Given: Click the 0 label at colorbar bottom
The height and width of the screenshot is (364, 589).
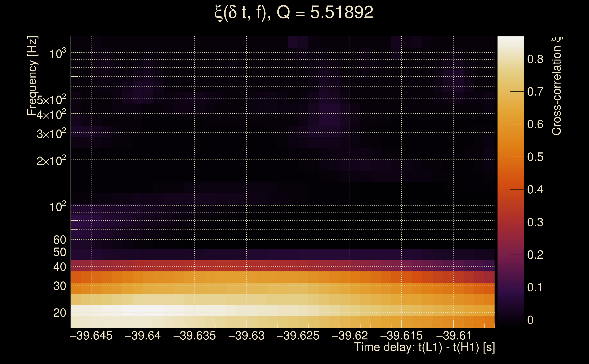Looking at the screenshot, I should coord(530,320).
